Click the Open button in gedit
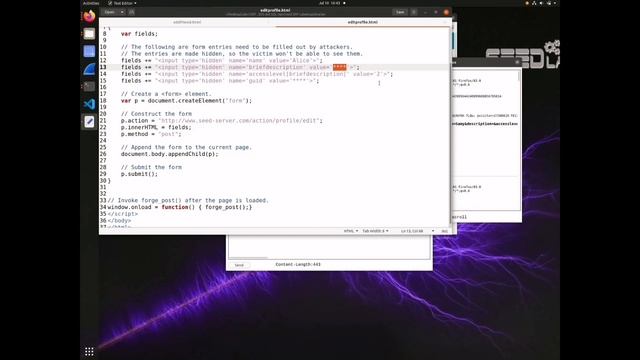The image size is (640, 360). point(109,12)
